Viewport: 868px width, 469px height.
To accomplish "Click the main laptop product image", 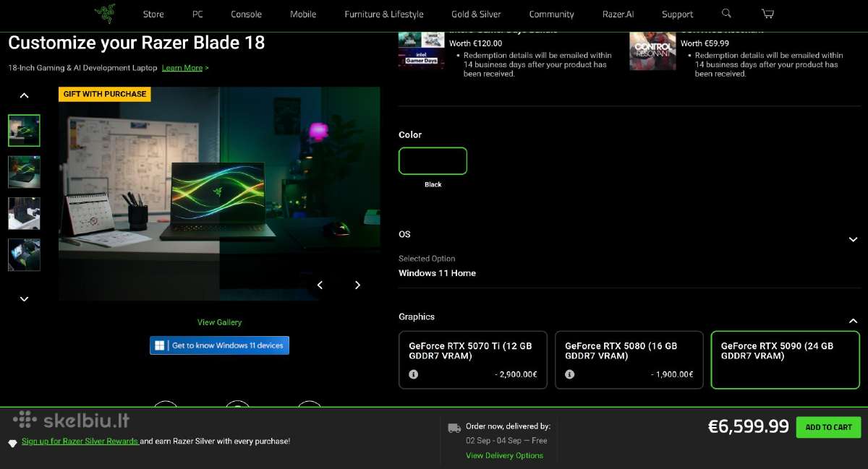I will pyautogui.click(x=219, y=194).
